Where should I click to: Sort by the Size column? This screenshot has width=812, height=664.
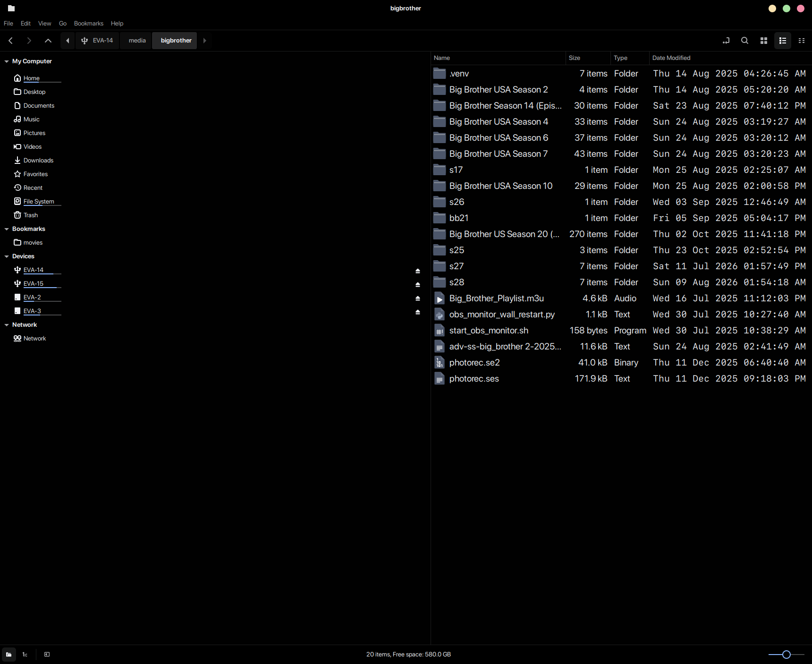pos(588,58)
